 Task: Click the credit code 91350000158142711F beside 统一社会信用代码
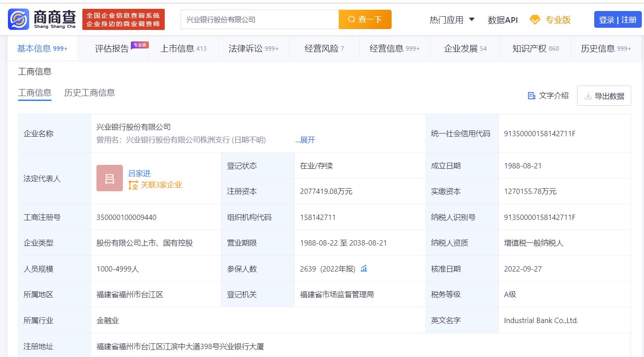pyautogui.click(x=540, y=134)
